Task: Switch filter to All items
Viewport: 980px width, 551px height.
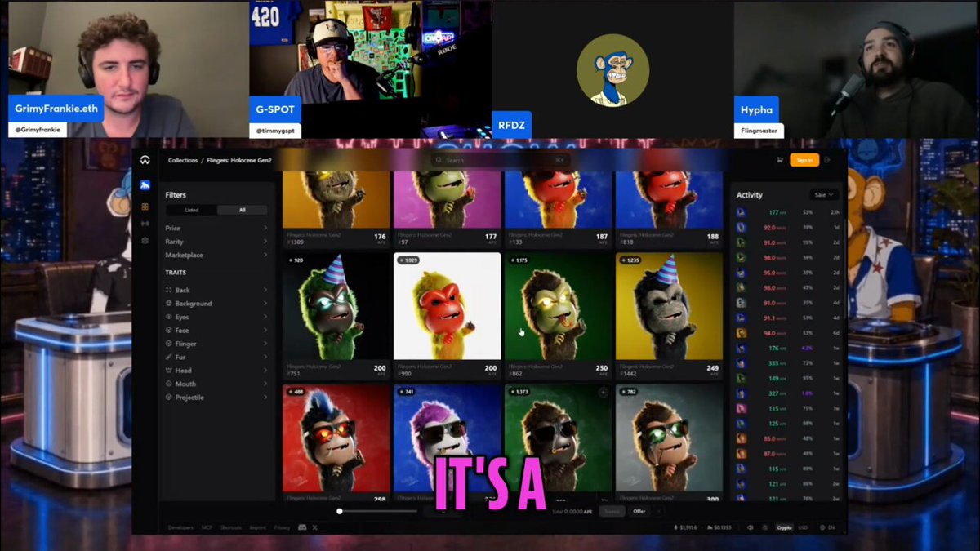Action: (242, 210)
